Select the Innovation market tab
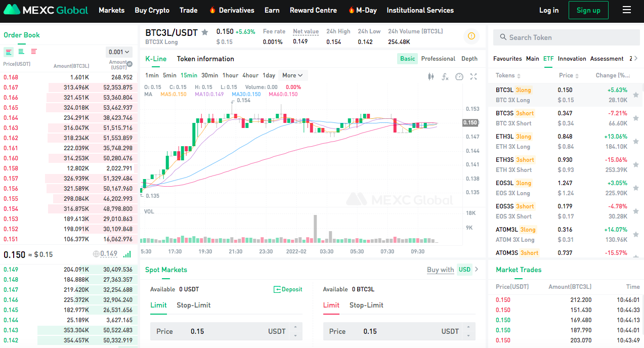 pos(572,59)
